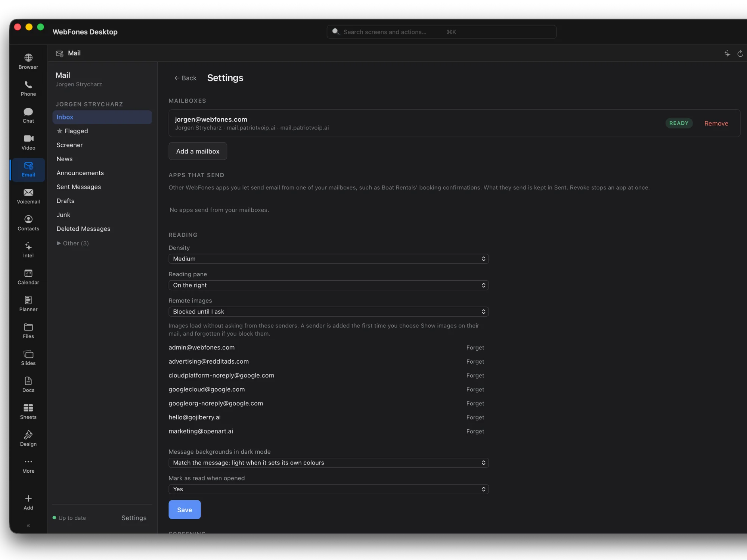
Task: Open the Sent Messages folder
Action: pos(102,187)
